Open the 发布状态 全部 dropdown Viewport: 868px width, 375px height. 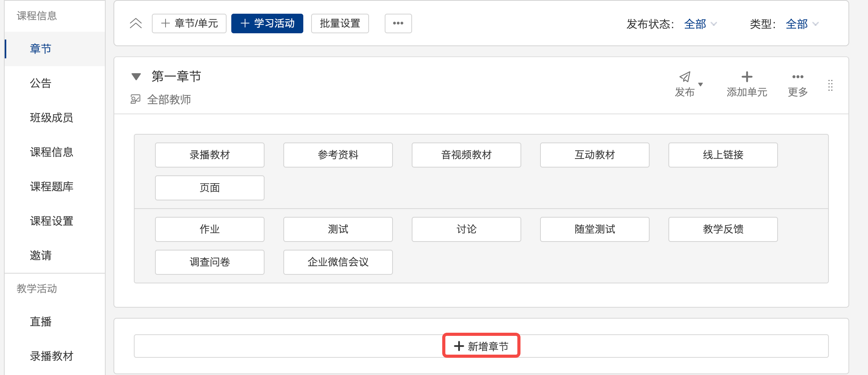click(x=700, y=24)
